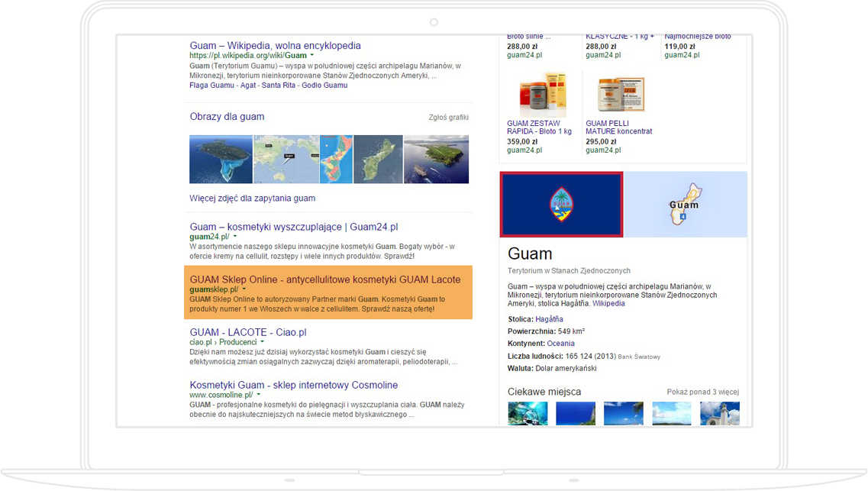The image size is (868, 491).
Task: Click the GUAM PELLI MATURE product image
Action: pyautogui.click(x=621, y=94)
